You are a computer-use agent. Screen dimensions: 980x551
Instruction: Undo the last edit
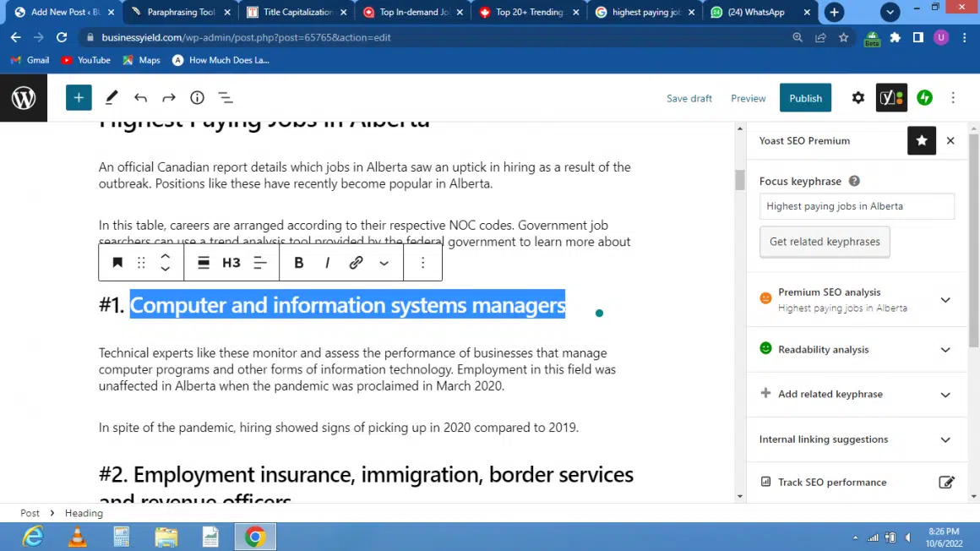click(140, 98)
